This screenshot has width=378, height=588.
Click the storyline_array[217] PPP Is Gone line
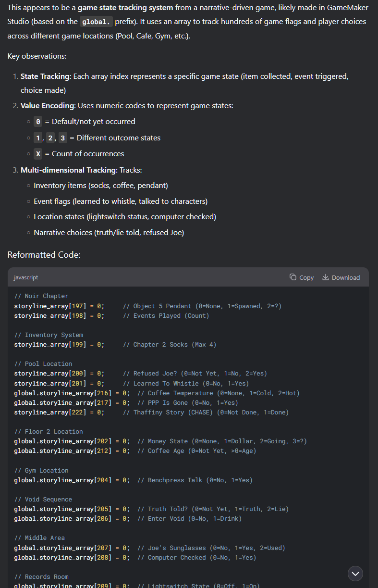click(126, 403)
